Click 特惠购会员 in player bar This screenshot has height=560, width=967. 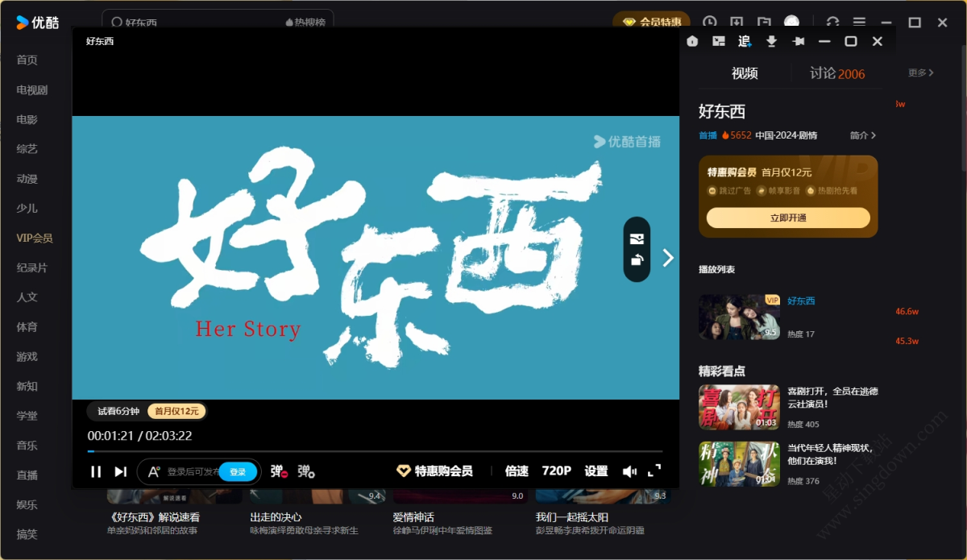tap(434, 471)
